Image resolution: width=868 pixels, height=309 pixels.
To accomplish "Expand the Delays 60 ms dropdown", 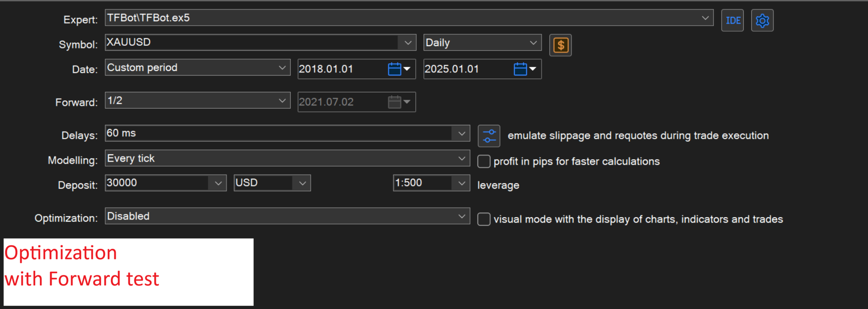I will [462, 133].
